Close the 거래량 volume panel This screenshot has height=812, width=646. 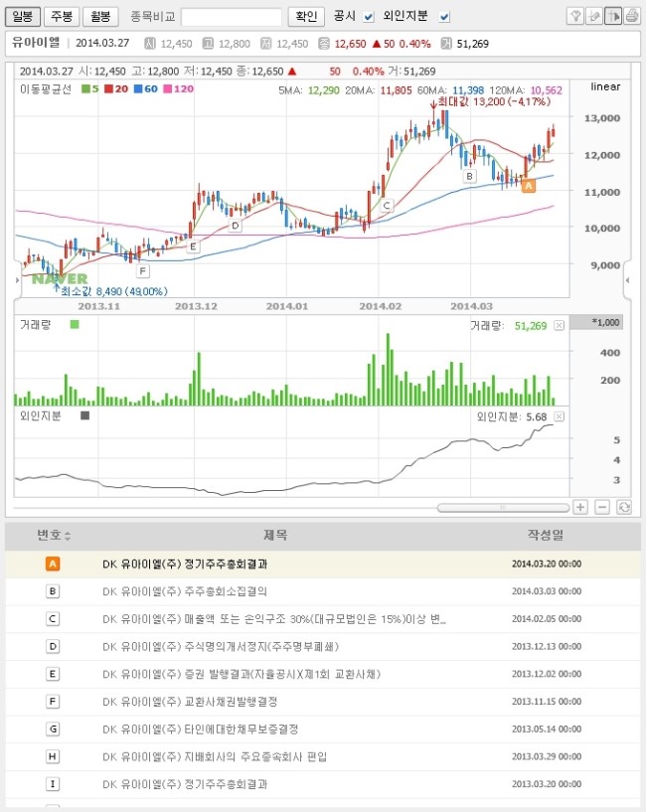[559, 325]
